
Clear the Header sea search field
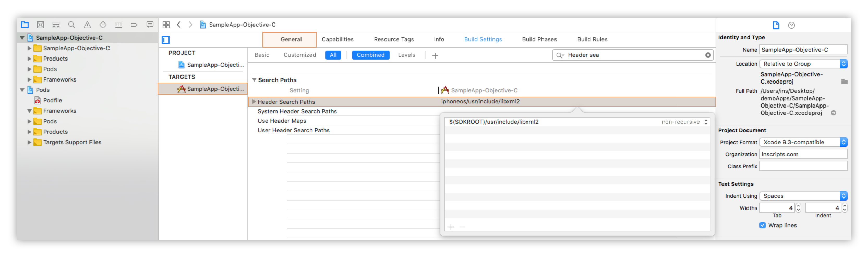click(708, 55)
